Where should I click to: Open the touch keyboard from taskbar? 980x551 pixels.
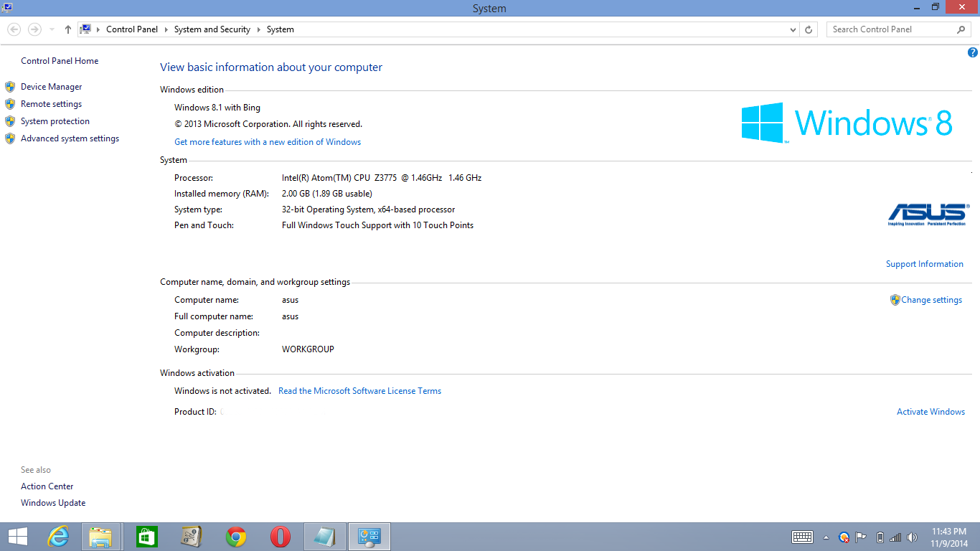pyautogui.click(x=802, y=537)
